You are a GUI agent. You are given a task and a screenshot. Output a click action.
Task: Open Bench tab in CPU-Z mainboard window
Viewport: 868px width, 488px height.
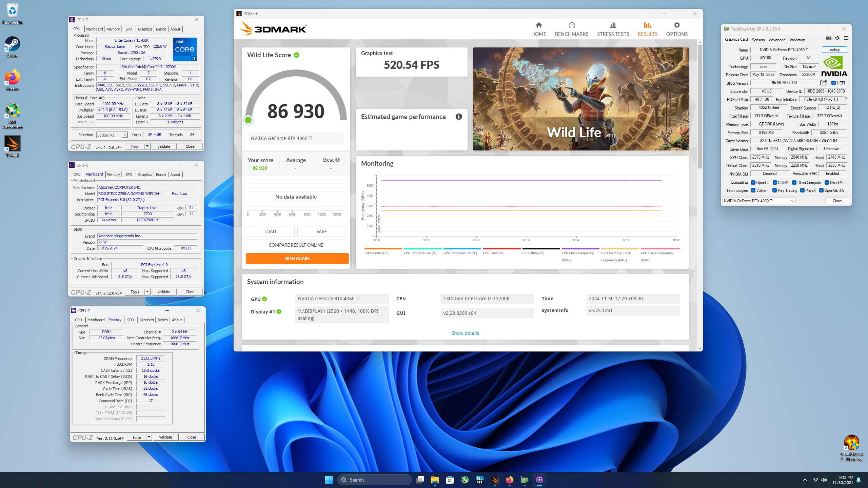coord(161,175)
